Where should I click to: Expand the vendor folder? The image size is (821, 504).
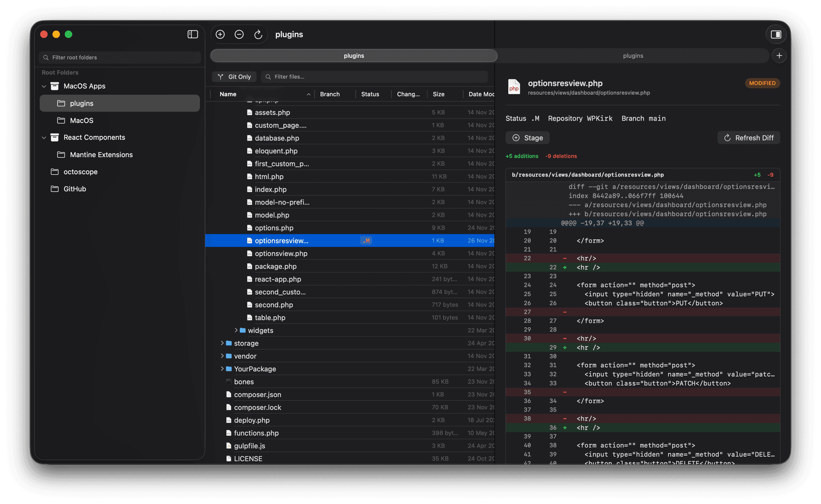tap(222, 355)
